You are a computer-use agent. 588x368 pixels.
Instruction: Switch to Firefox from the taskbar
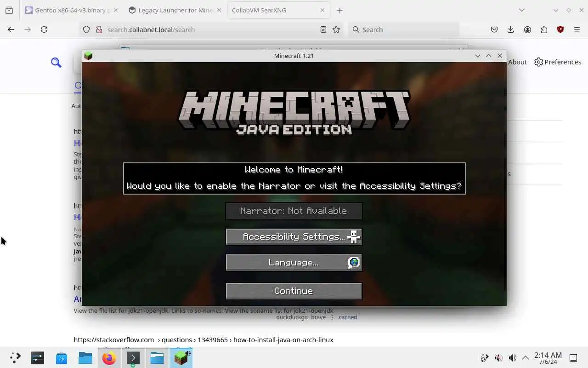(109, 357)
